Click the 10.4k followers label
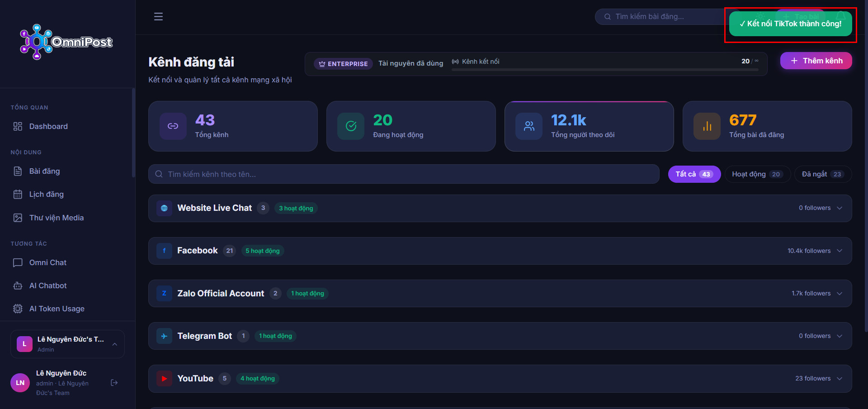 tap(809, 251)
